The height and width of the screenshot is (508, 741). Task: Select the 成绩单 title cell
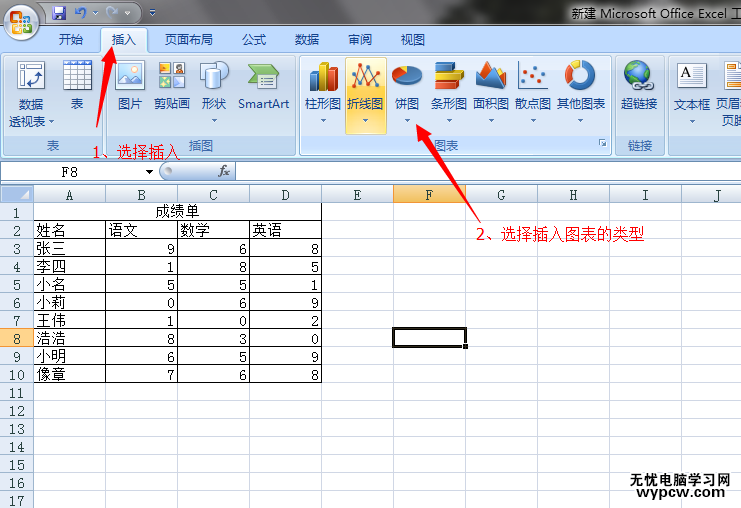pos(178,212)
